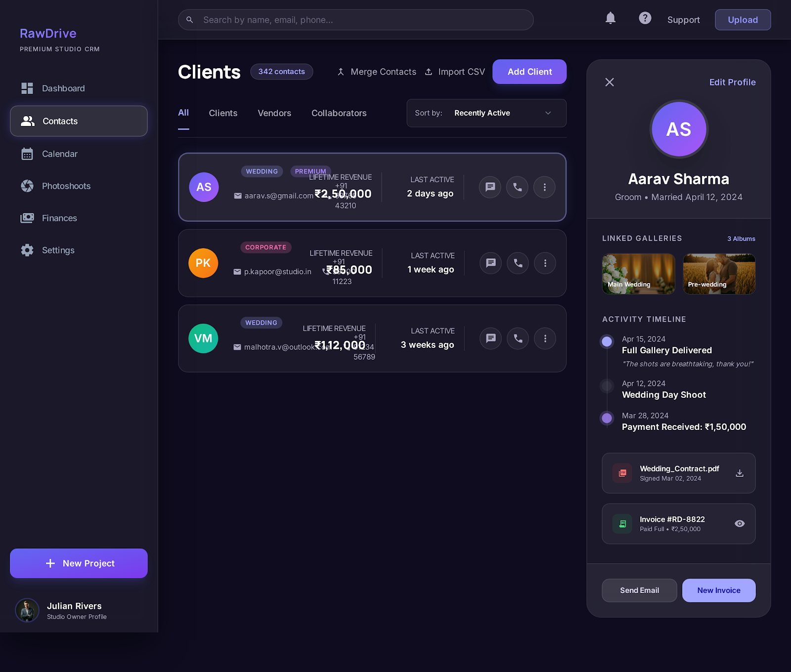View Invoice #RD-8822 with eye icon
Viewport: 791px width, 672px height.
click(x=739, y=524)
